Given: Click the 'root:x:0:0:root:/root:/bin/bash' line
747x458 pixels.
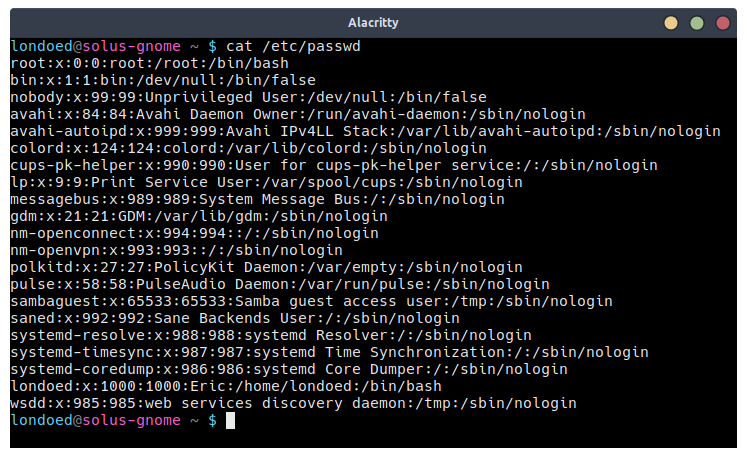Looking at the screenshot, I should point(150,63).
